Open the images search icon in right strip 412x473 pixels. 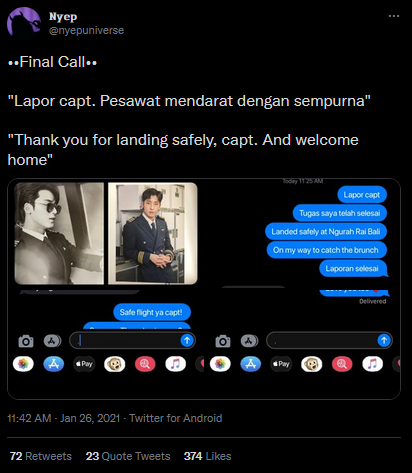pos(342,364)
